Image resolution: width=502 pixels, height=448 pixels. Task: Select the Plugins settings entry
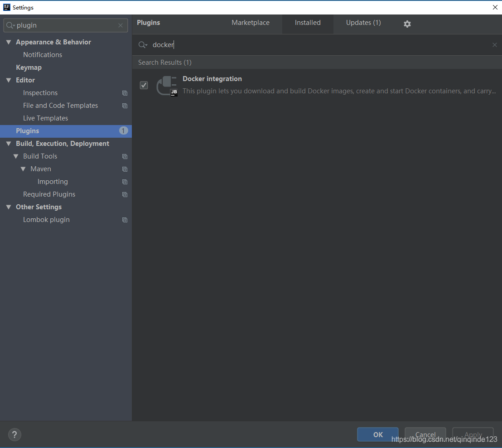coord(66,131)
